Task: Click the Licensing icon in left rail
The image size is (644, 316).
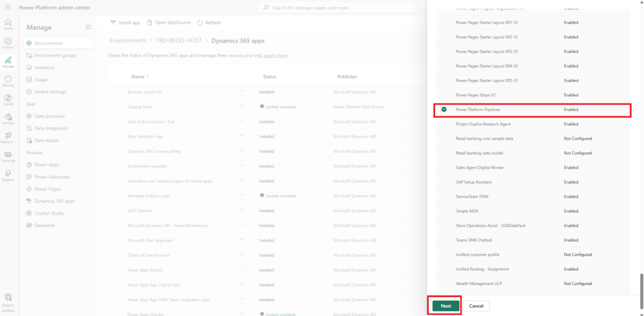Action: coord(8,154)
